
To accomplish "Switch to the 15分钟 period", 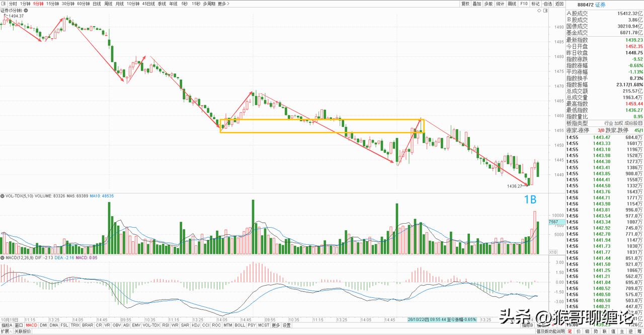I will pos(52,4).
